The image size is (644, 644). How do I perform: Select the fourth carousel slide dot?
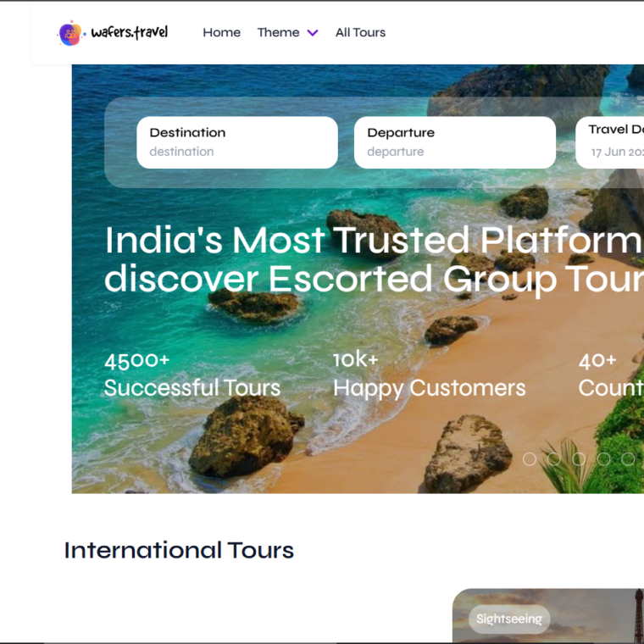[603, 458]
